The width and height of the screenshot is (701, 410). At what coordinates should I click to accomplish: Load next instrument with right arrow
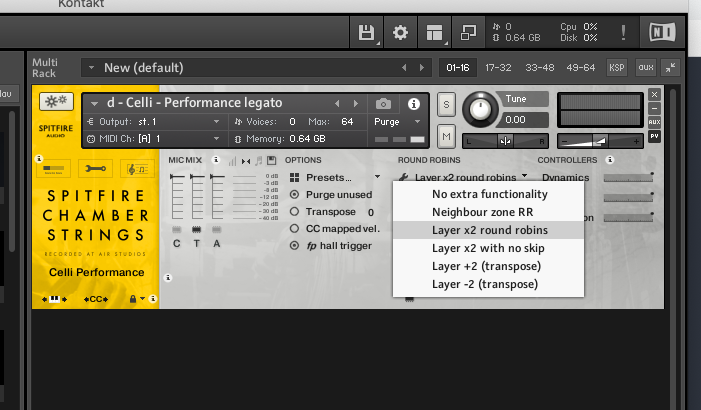click(356, 104)
